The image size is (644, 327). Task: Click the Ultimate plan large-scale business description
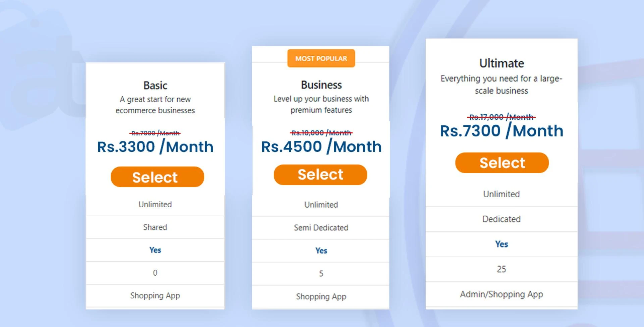coord(501,85)
